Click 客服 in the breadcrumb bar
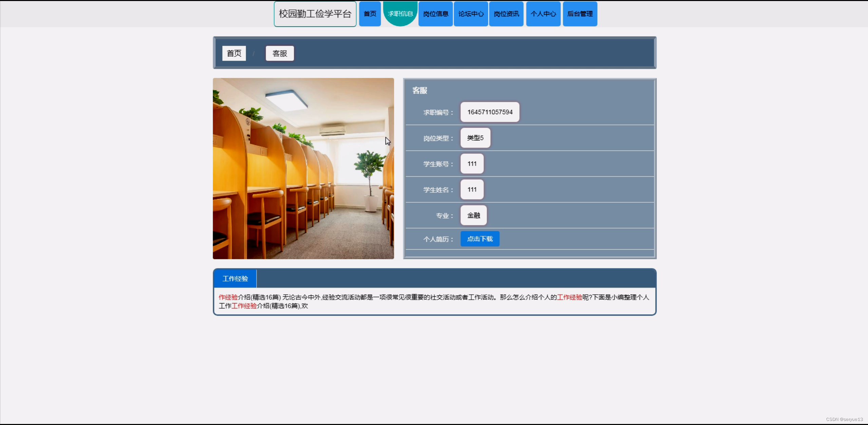The height and width of the screenshot is (425, 868). [x=279, y=53]
